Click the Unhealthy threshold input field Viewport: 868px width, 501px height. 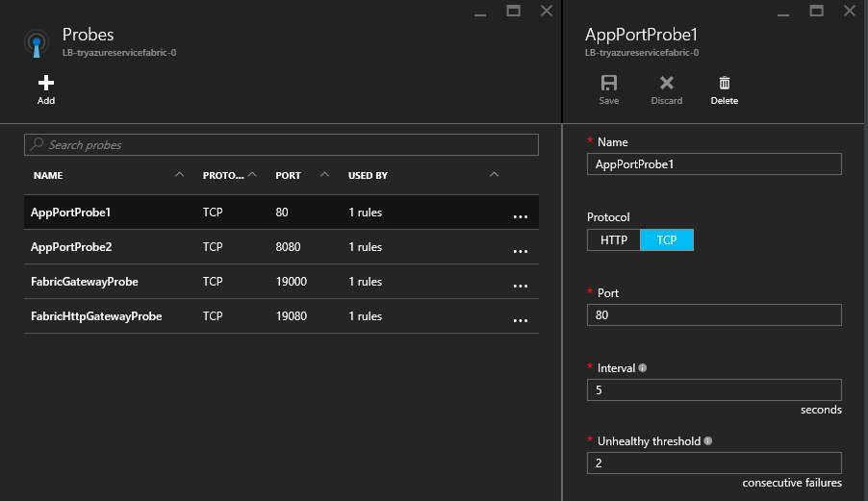tap(714, 463)
